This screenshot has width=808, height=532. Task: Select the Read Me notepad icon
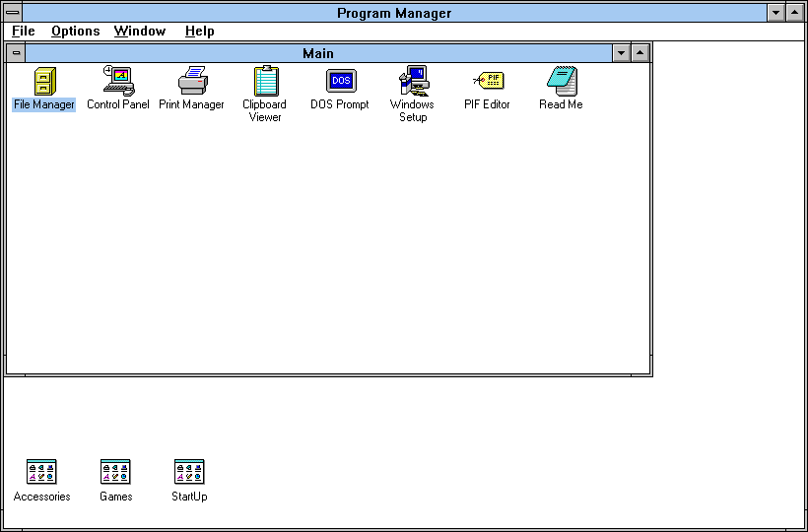tap(562, 81)
